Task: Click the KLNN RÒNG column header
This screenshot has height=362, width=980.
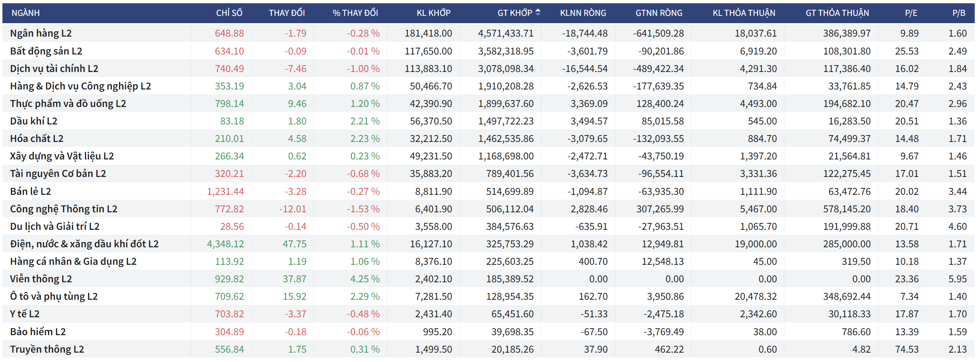Action: coord(583,13)
